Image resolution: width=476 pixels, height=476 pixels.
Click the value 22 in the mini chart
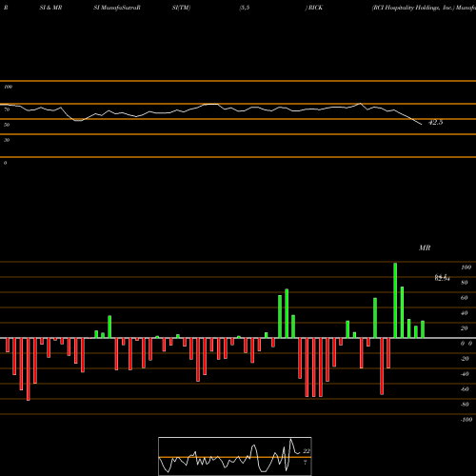coord(307,451)
